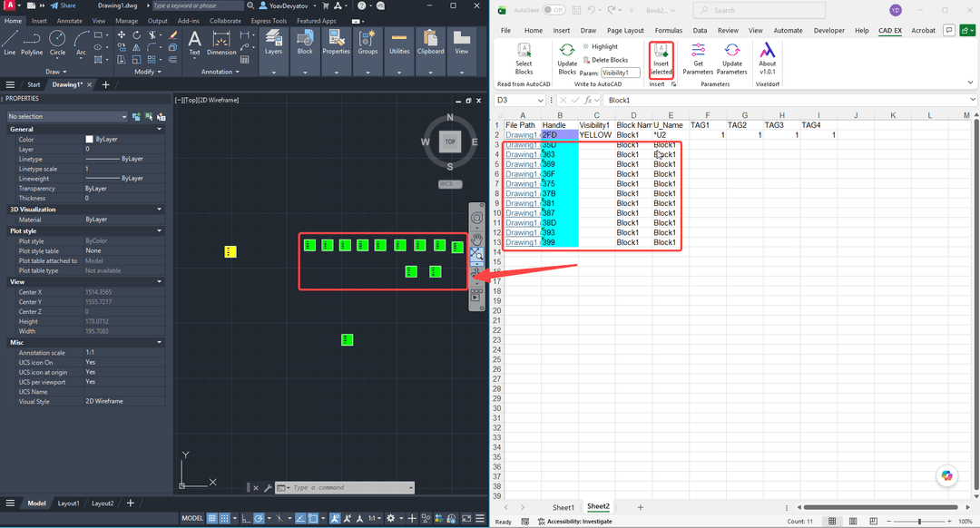
Task: Click the Dimension annotation tool
Action: click(221, 43)
